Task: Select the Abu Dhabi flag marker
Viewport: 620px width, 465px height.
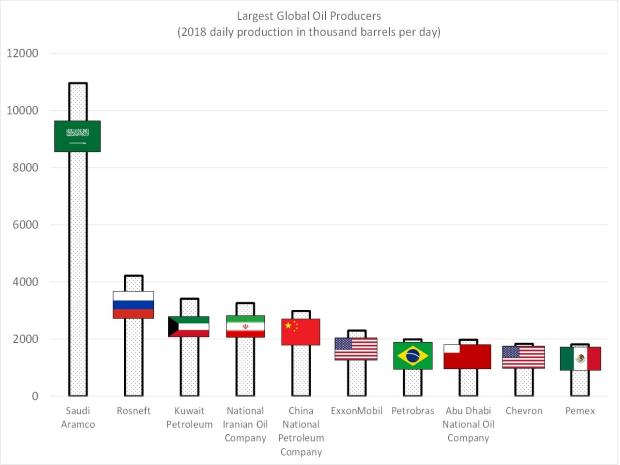Action: [x=467, y=356]
